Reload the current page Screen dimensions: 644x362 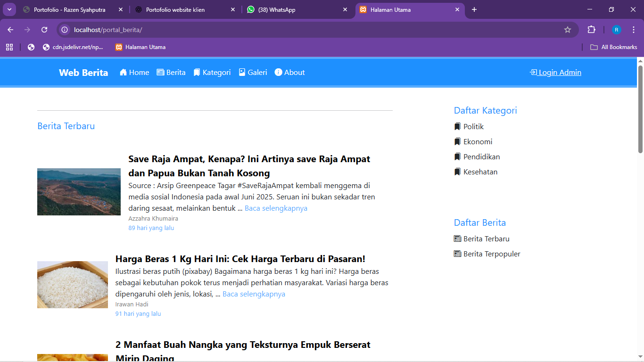click(x=44, y=29)
